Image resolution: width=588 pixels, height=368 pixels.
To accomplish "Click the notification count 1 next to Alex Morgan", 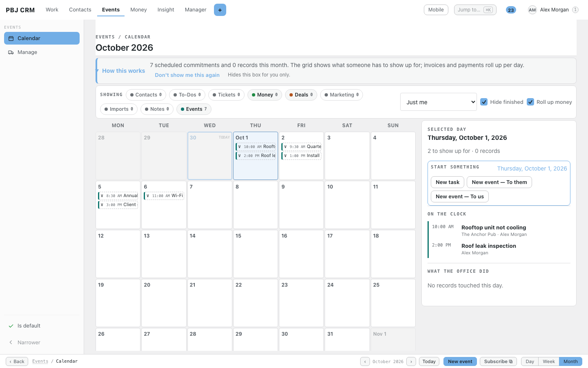I will (x=575, y=10).
